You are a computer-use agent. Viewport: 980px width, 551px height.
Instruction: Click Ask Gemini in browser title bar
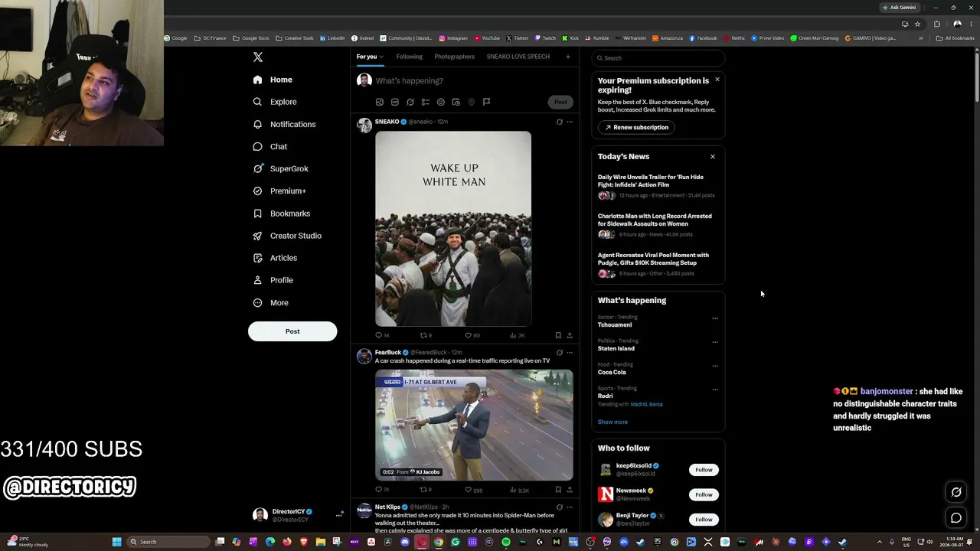(x=899, y=8)
